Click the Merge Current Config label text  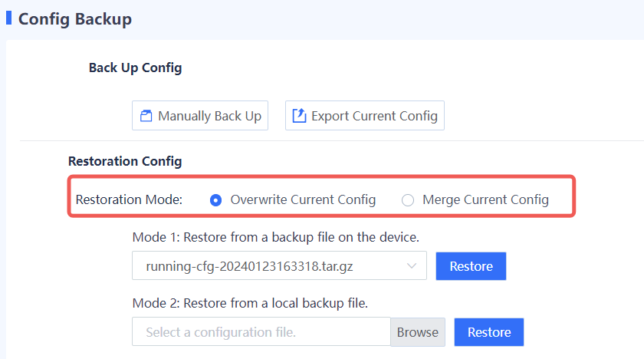485,199
